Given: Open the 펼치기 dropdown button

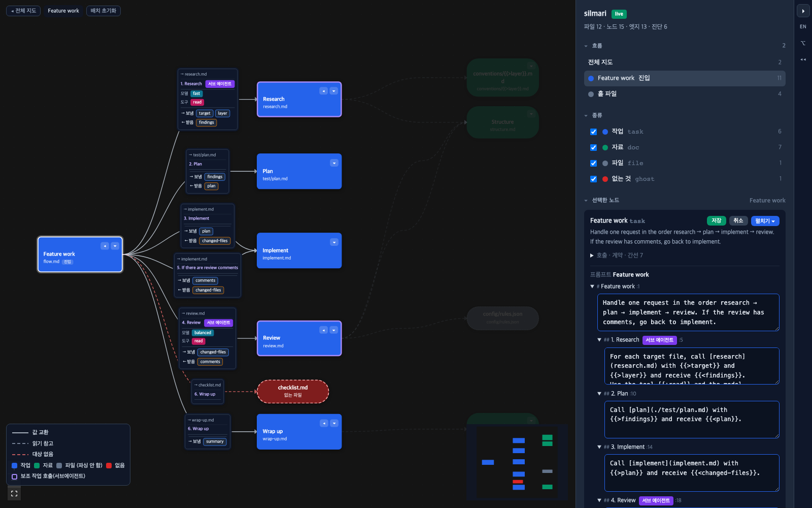Looking at the screenshot, I should (765, 220).
